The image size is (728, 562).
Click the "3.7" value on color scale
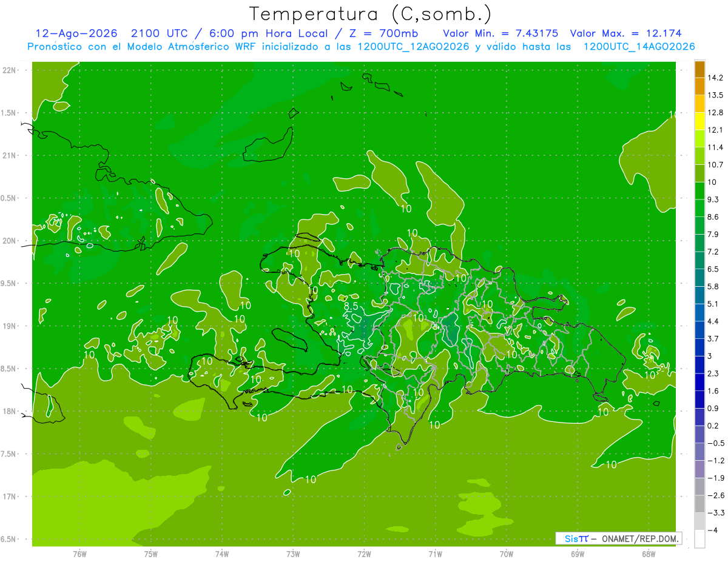coord(714,338)
